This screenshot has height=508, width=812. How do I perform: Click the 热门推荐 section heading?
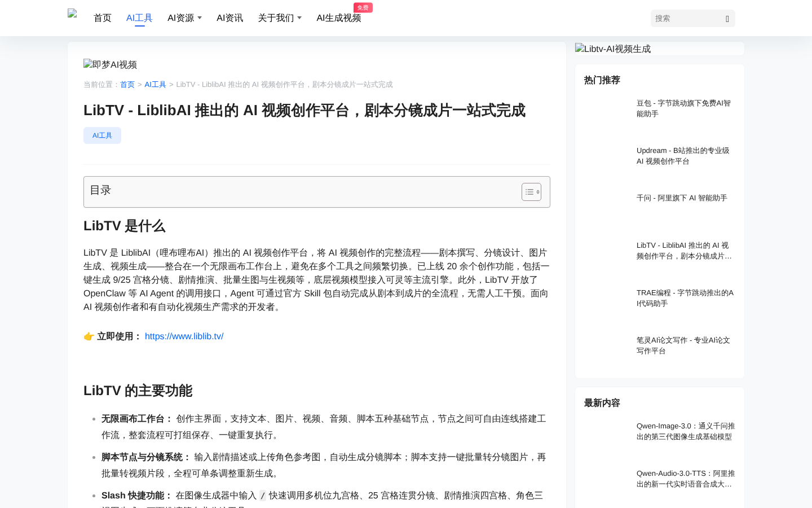point(602,80)
